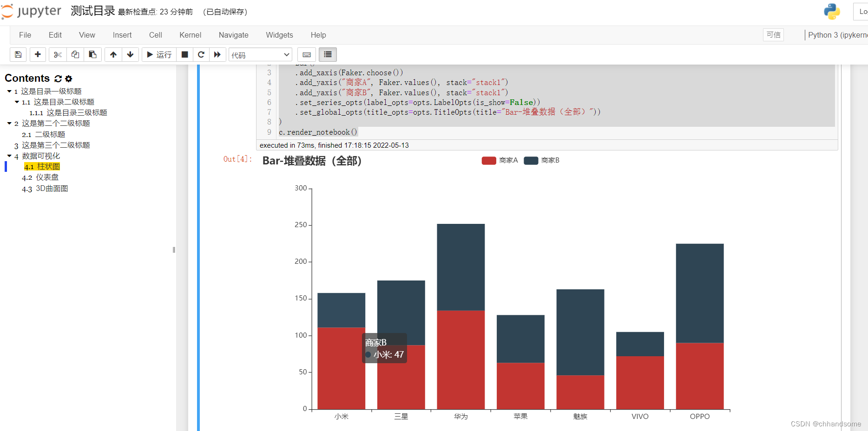This screenshot has width=868, height=431.
Task: Open the File menu
Action: 25,35
